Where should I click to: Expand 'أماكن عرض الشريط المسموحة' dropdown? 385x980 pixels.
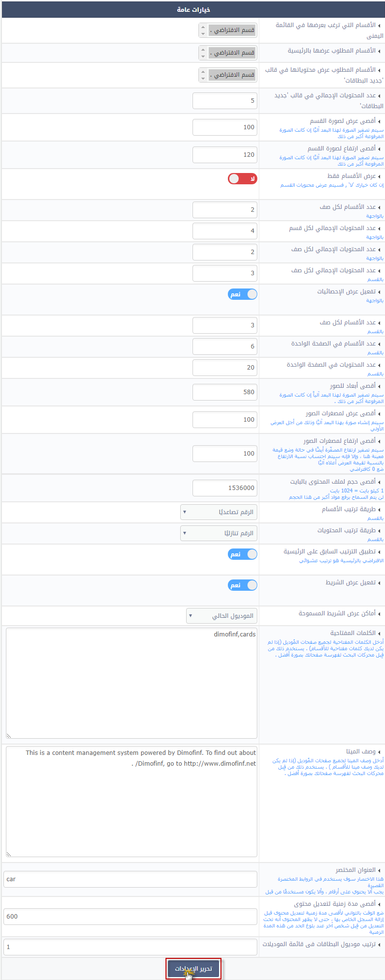(x=222, y=616)
